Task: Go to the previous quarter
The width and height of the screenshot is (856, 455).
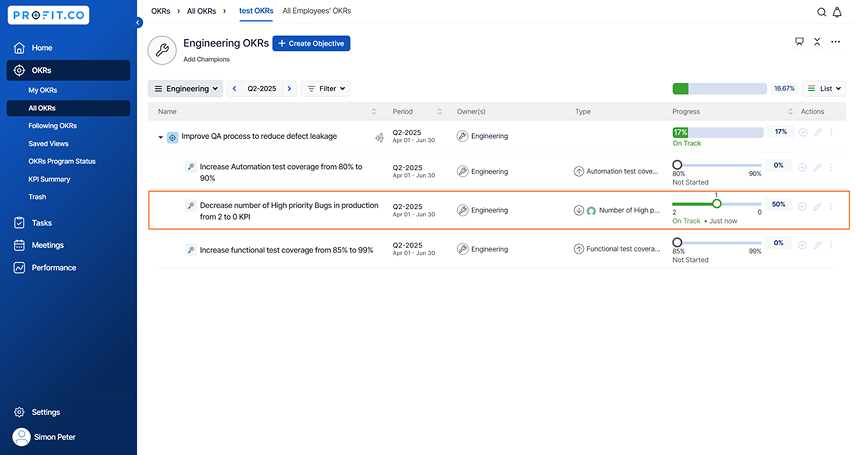Action: (234, 88)
